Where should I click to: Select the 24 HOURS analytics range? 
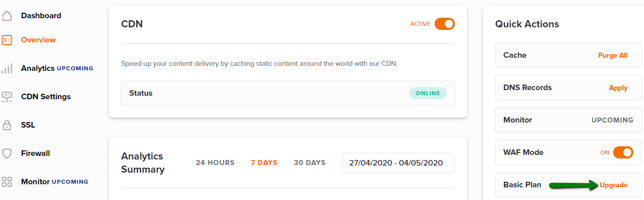(x=215, y=163)
